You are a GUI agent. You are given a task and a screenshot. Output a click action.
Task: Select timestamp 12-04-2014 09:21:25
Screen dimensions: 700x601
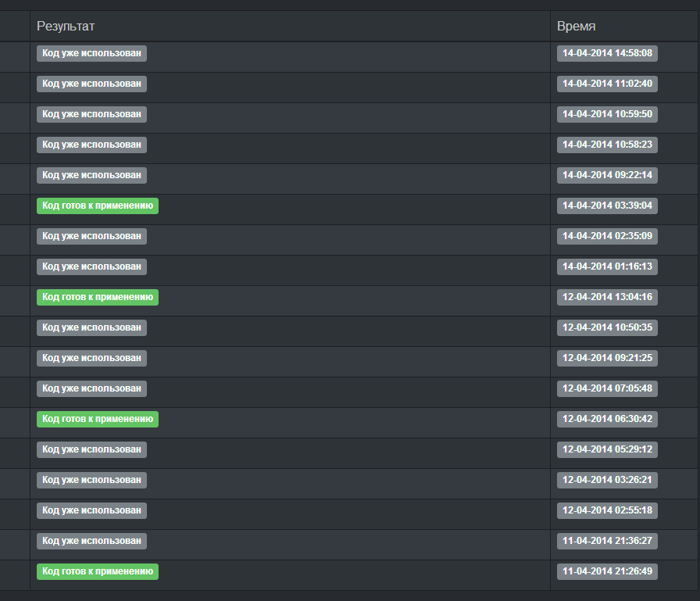pyautogui.click(x=607, y=358)
